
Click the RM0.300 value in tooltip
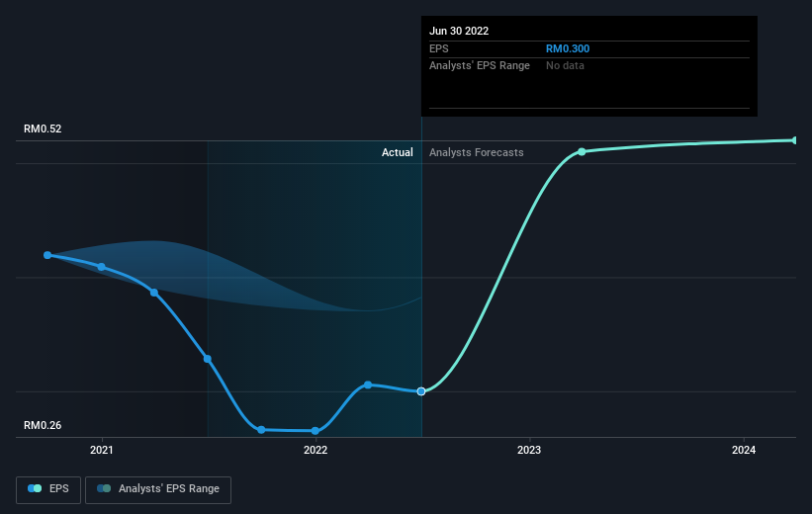click(x=568, y=48)
